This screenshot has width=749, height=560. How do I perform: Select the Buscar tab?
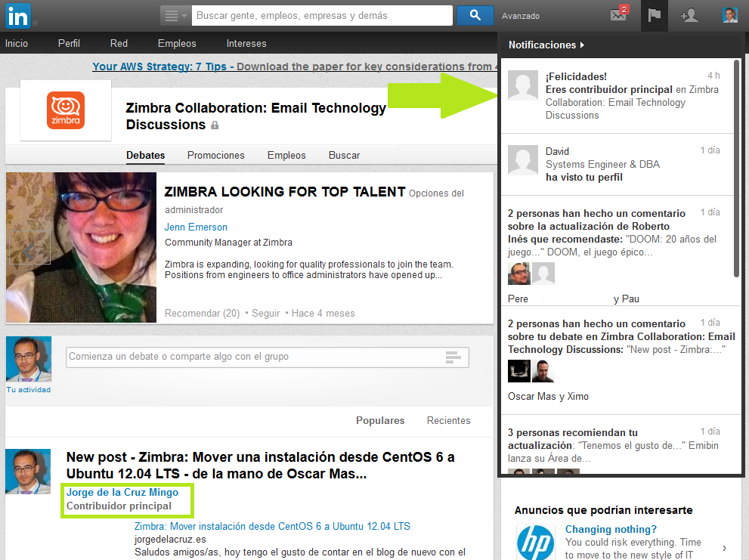click(345, 155)
